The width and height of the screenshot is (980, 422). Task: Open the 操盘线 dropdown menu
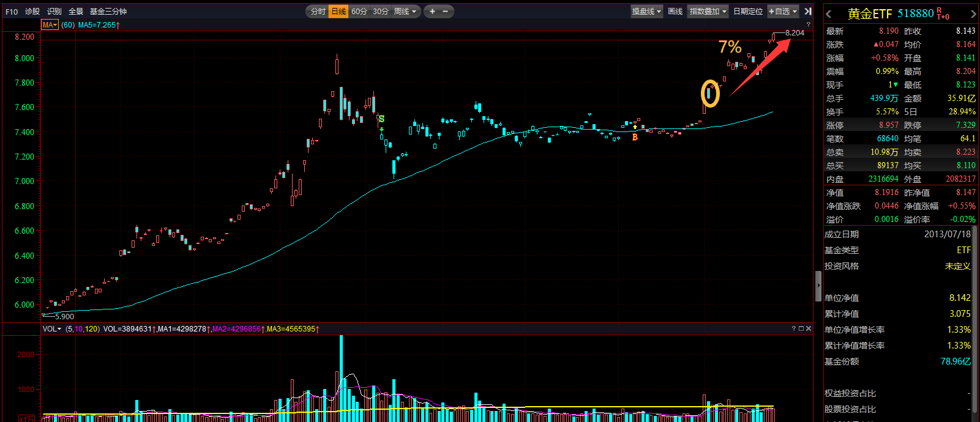pos(646,12)
